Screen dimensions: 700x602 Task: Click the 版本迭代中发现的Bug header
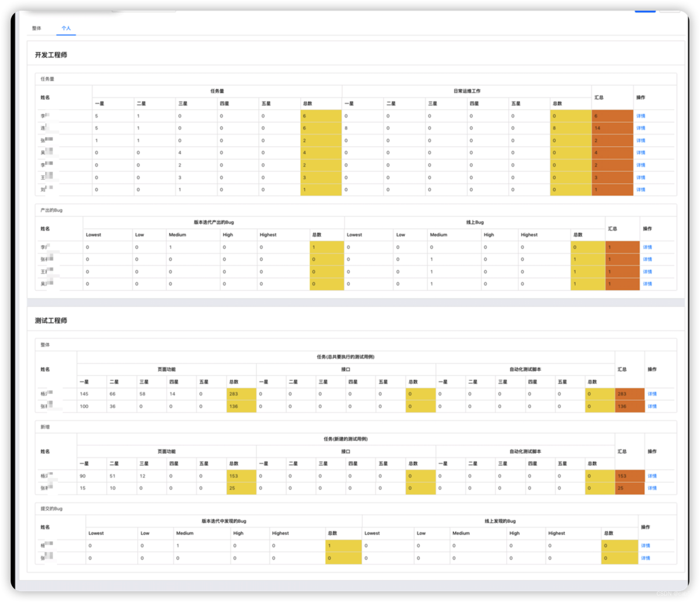[x=224, y=521]
